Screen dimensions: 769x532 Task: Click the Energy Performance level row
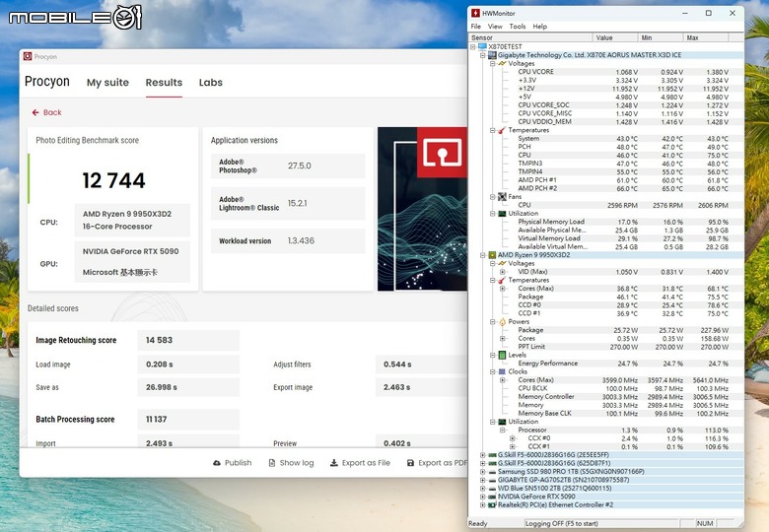pos(623,364)
